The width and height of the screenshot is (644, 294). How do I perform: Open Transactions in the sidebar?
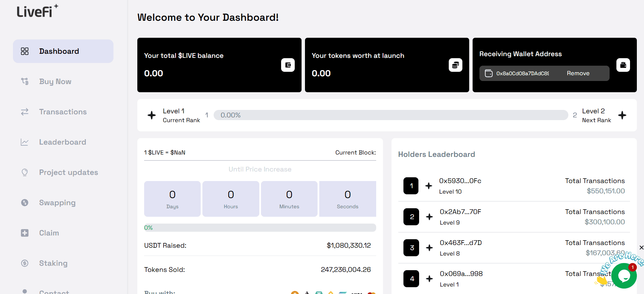(x=63, y=112)
